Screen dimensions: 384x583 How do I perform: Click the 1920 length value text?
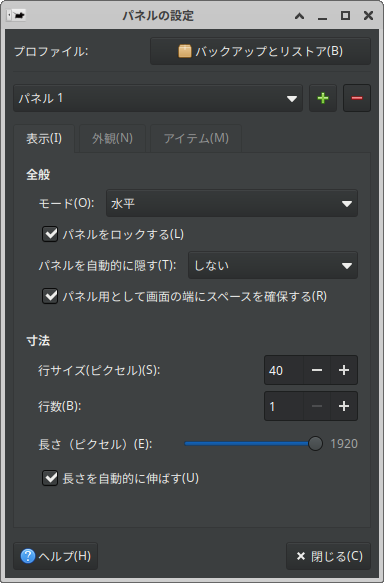pos(344,444)
